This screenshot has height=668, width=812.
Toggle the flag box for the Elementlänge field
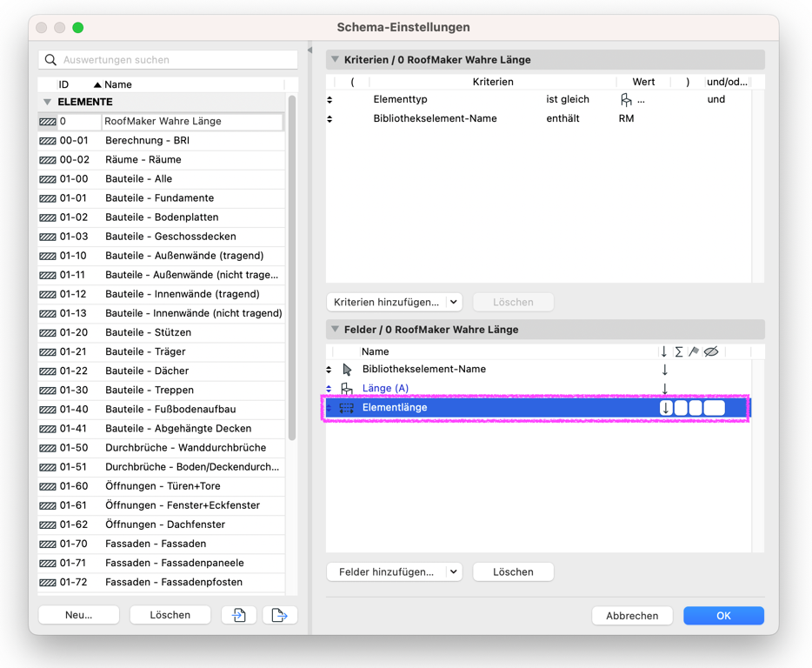click(696, 408)
